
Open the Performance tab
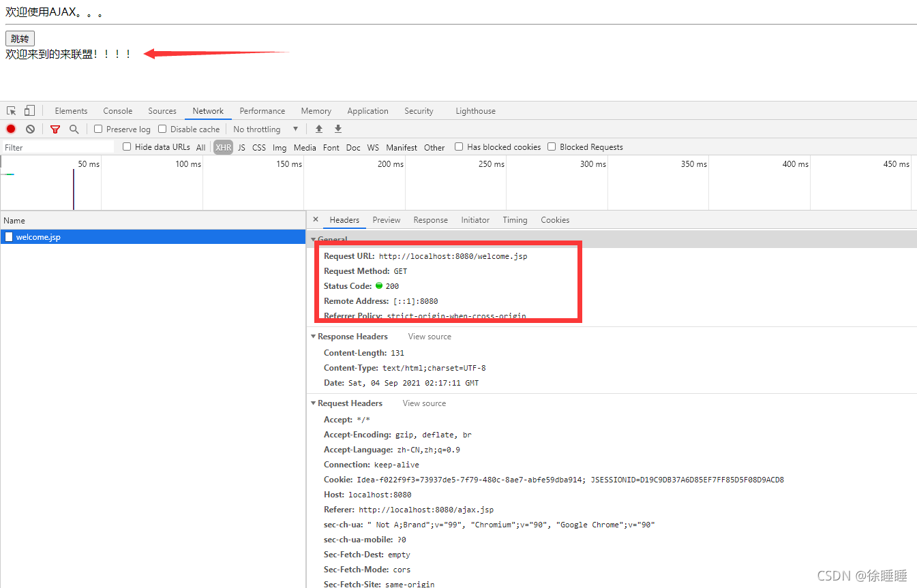(x=262, y=111)
